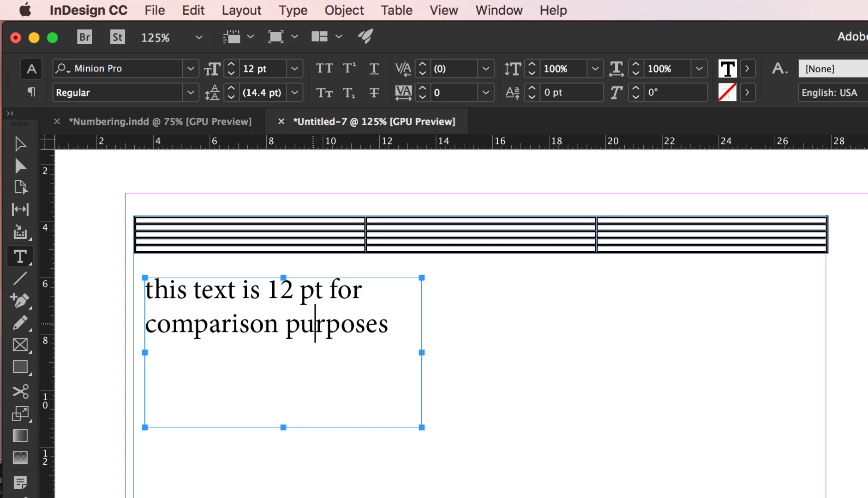Screen dimensions: 868x498
Task: Open Adobe Stock with St icon
Action: [x=117, y=37]
